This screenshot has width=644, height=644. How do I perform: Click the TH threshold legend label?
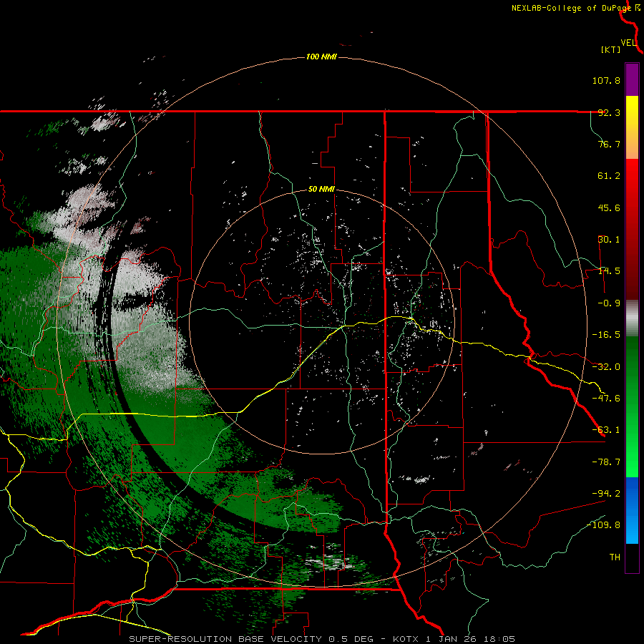615,557
